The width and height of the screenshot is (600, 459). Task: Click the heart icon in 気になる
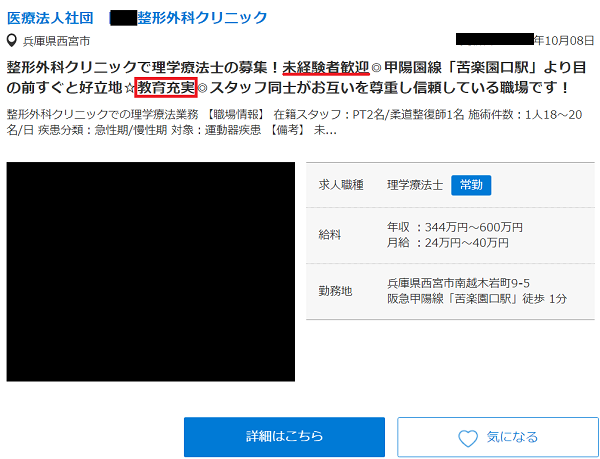[x=468, y=438]
